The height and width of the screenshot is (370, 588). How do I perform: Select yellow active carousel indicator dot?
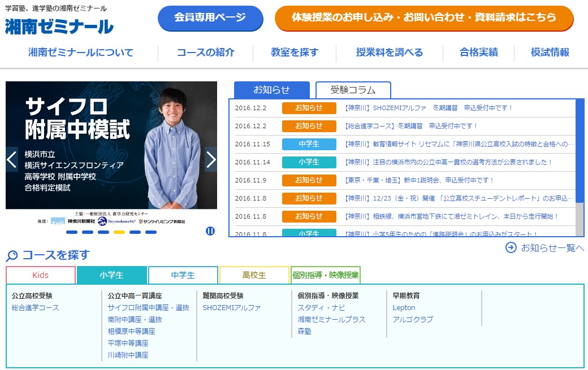(x=119, y=232)
